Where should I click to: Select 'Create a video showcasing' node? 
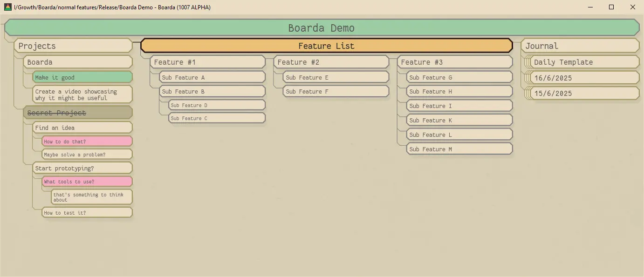pos(82,95)
